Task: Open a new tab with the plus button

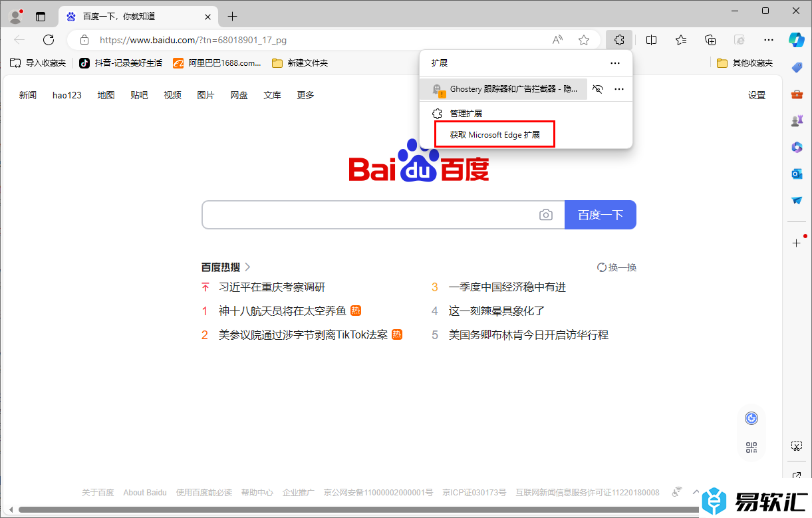Action: coord(232,17)
